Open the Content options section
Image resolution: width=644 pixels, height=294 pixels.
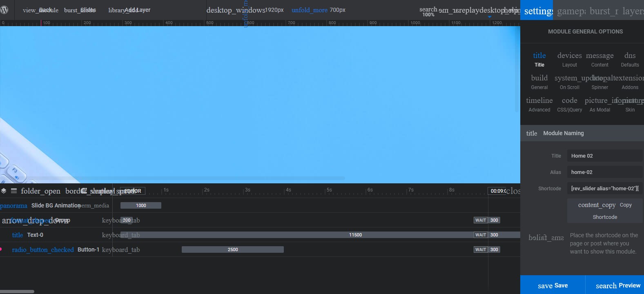point(599,60)
